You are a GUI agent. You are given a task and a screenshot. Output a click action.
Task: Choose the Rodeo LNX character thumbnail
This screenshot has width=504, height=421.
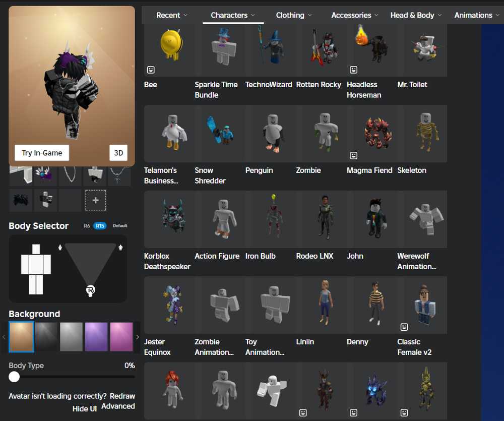[x=321, y=219]
